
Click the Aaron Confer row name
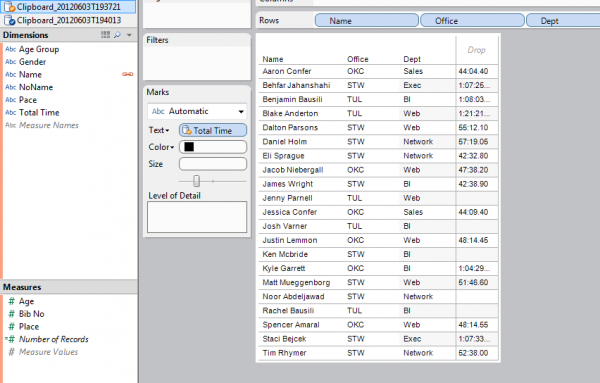click(287, 71)
